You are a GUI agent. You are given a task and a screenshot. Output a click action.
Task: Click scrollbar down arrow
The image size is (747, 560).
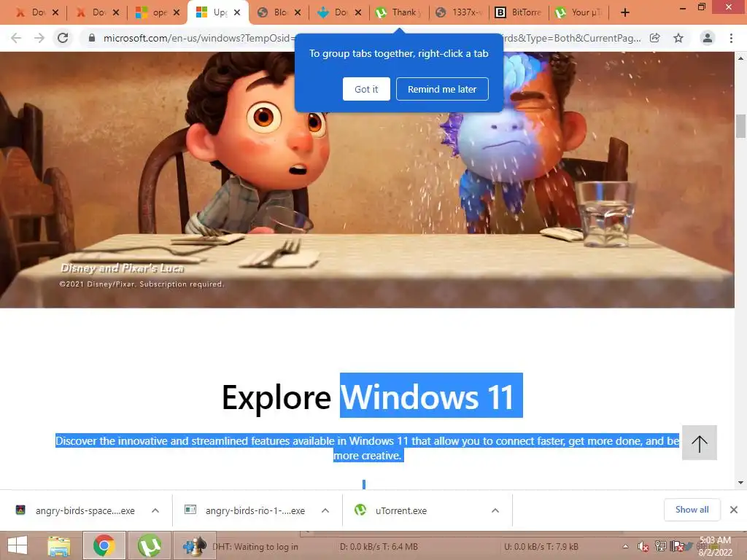click(x=741, y=483)
